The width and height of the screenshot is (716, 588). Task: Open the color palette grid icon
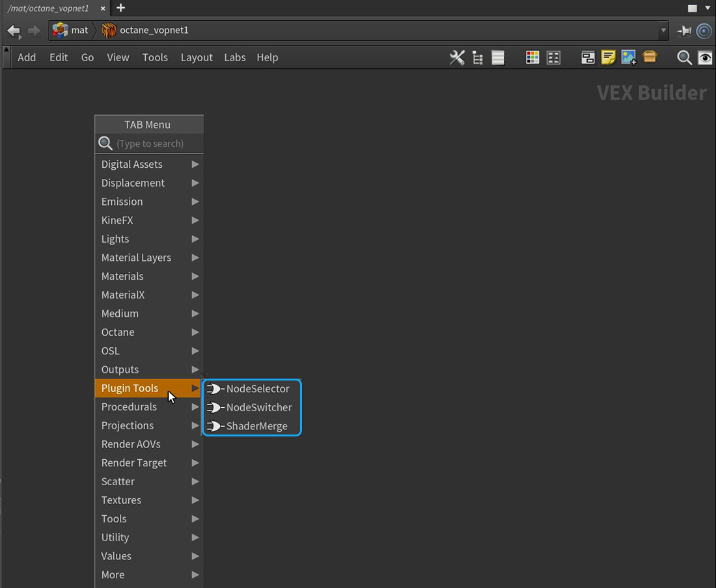(x=532, y=58)
